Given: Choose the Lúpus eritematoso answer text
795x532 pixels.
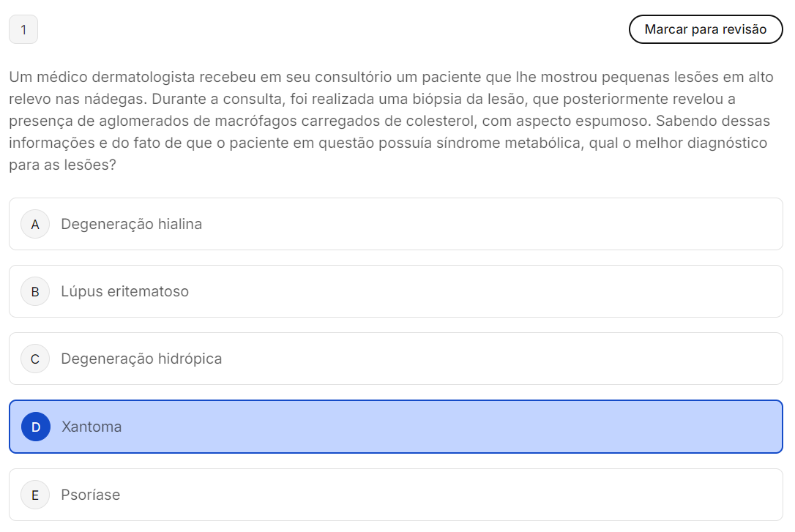Looking at the screenshot, I should (124, 291).
